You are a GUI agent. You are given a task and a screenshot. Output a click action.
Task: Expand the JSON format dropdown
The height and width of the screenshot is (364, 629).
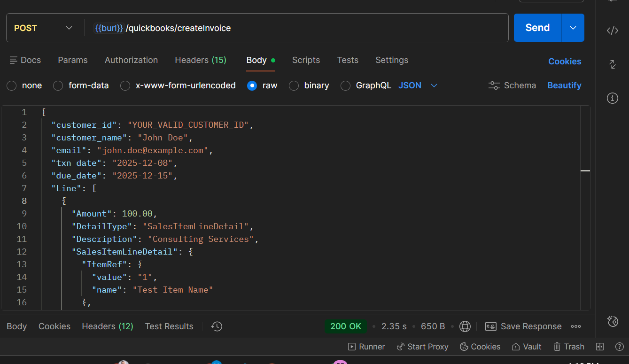(434, 85)
